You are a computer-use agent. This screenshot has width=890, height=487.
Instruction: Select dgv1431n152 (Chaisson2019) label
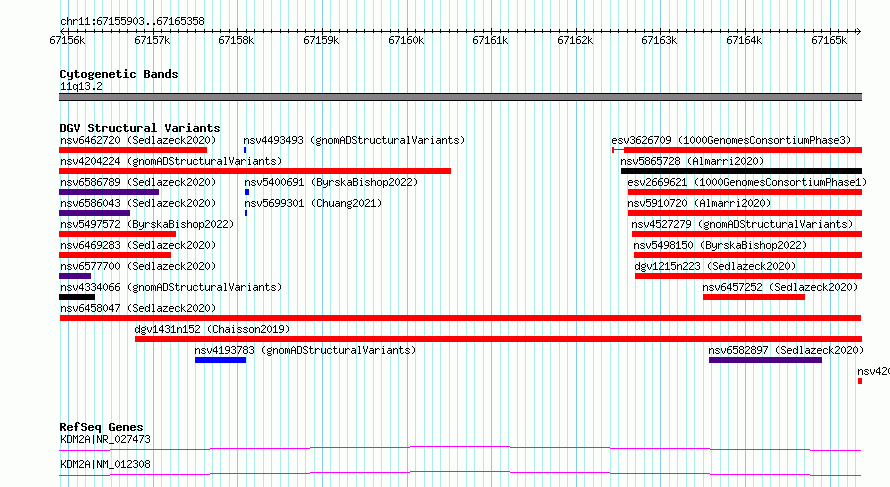click(x=212, y=329)
